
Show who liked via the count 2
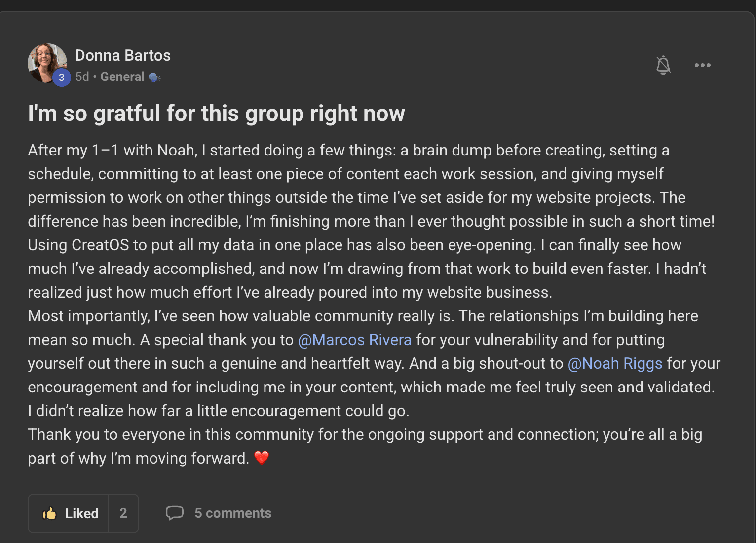click(x=123, y=513)
